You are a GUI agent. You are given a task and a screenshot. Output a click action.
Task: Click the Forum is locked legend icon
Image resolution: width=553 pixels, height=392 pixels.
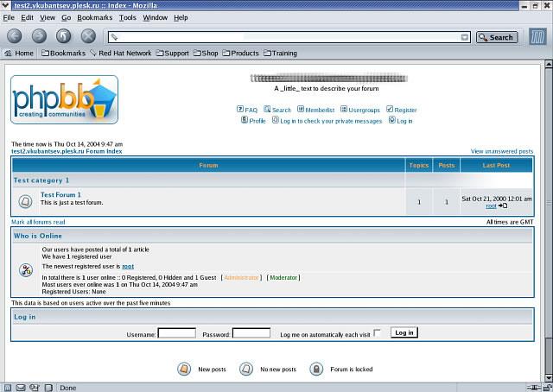coord(316,369)
